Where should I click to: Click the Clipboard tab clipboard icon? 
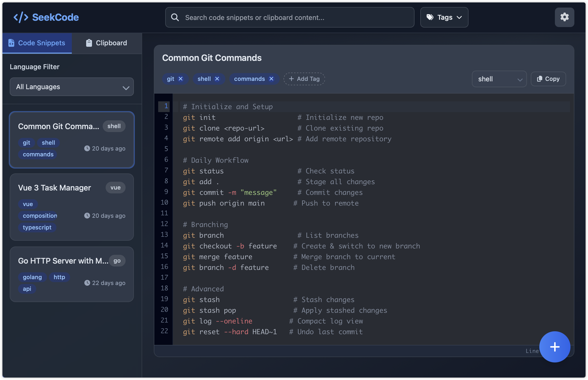89,43
